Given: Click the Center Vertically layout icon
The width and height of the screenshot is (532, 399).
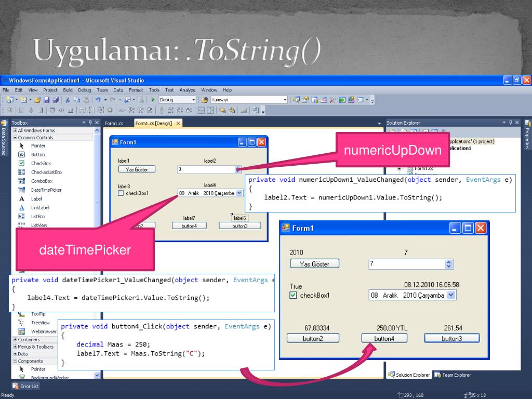Looking at the screenshot, I should click(210, 110).
